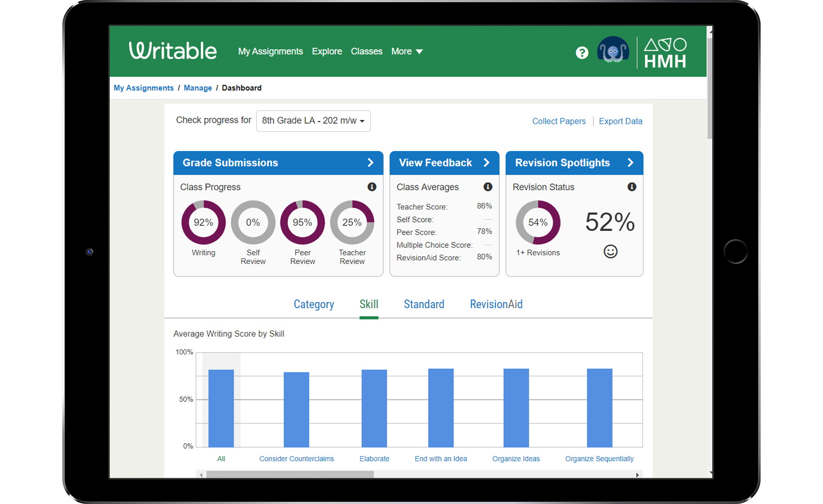This screenshot has width=823, height=504.
Task: Switch to the RevisionAid tab
Action: (496, 304)
